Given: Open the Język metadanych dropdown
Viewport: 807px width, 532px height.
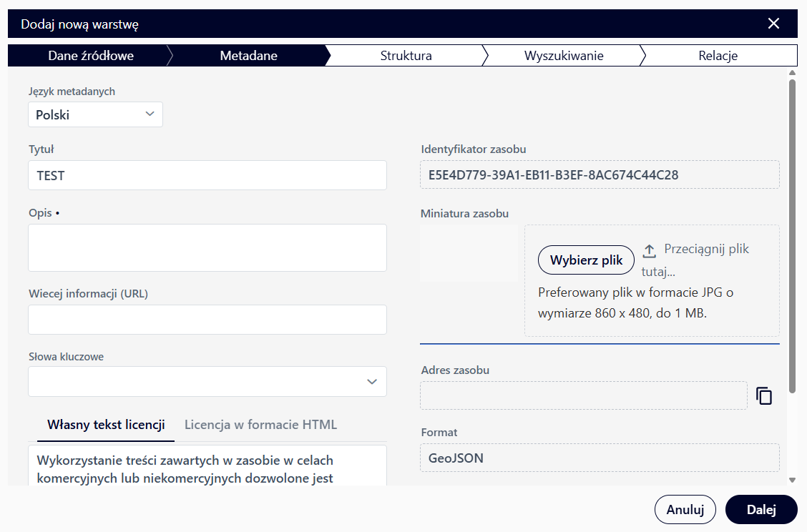Looking at the screenshot, I should tap(96, 114).
